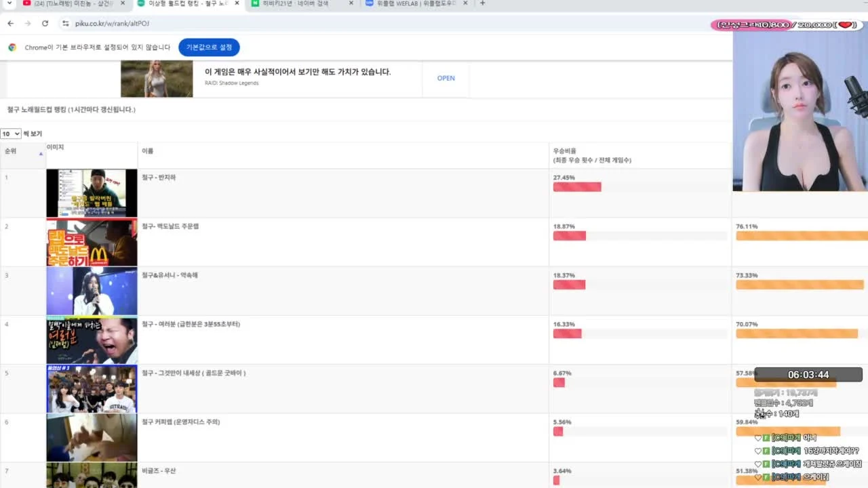
Task: Click the ad headline 이 게임은 매우 사실적이어서
Action: pos(298,72)
